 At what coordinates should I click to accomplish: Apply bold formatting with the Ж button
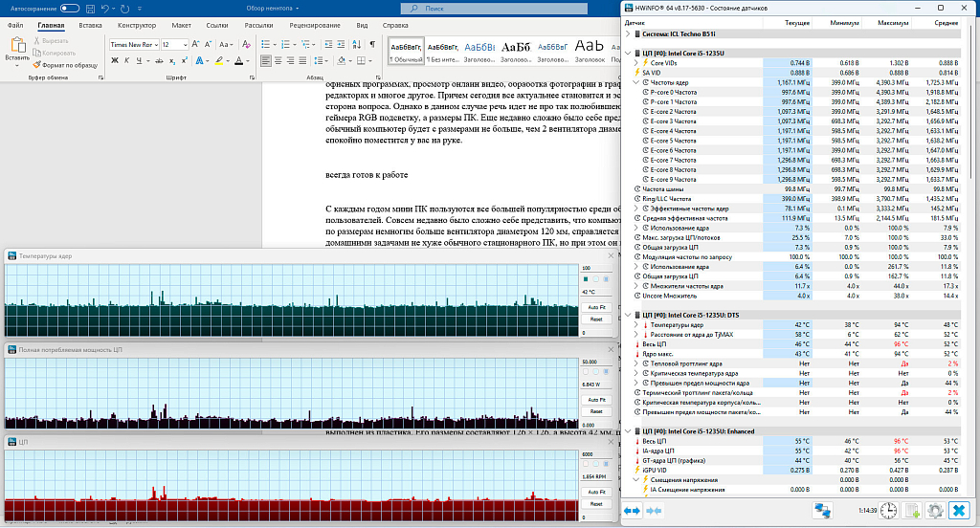(x=115, y=61)
